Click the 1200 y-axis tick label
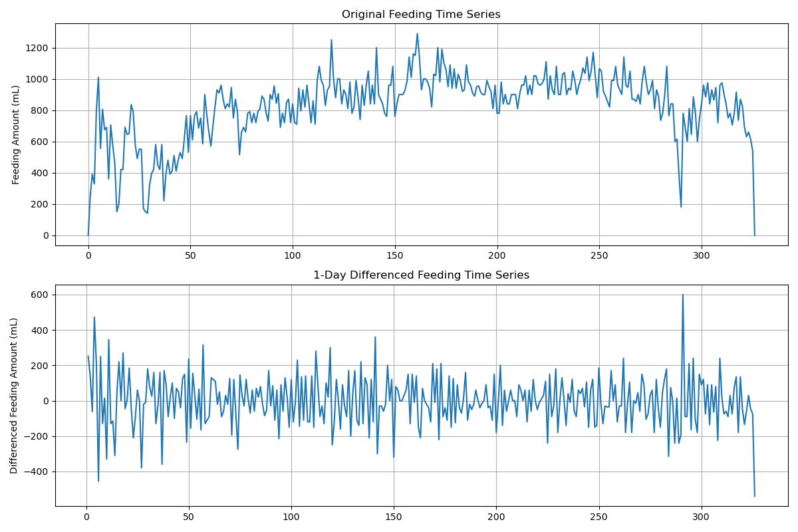The width and height of the screenshot is (798, 532). 38,48
